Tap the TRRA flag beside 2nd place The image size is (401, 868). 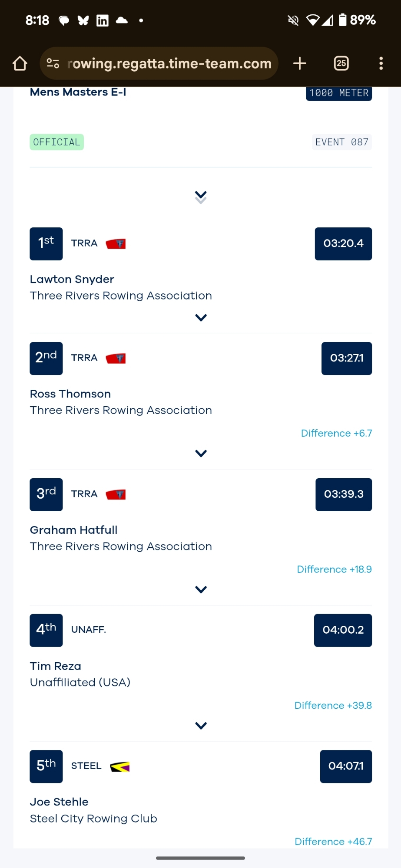point(116,358)
